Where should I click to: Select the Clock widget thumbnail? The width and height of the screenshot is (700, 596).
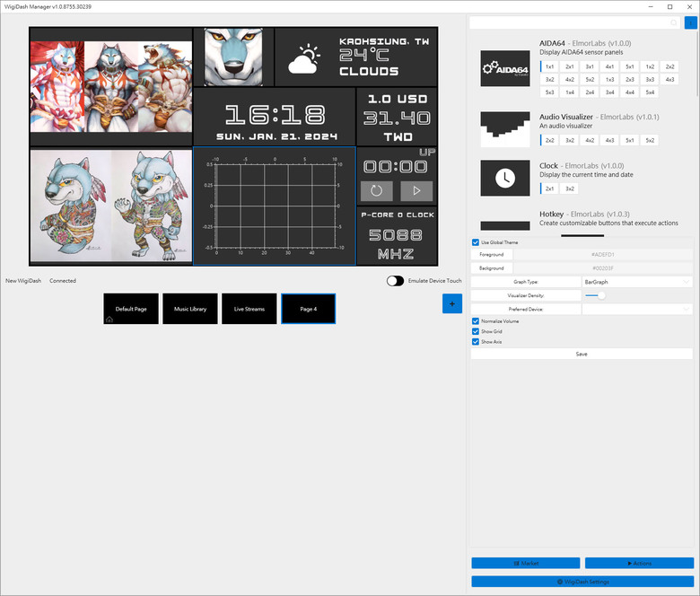click(505, 178)
